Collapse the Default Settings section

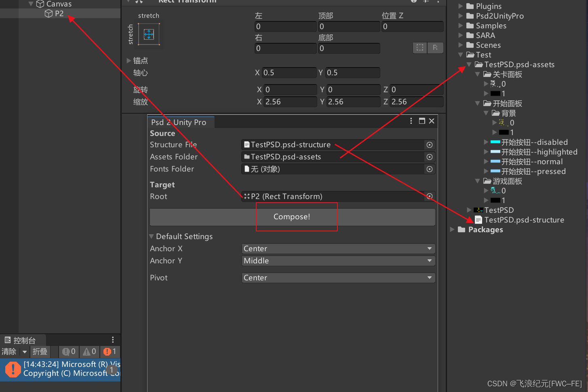coord(152,237)
